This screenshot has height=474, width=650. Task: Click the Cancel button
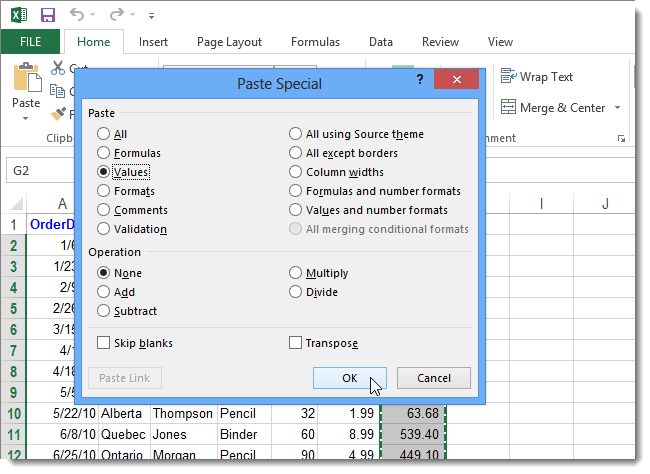(x=433, y=378)
